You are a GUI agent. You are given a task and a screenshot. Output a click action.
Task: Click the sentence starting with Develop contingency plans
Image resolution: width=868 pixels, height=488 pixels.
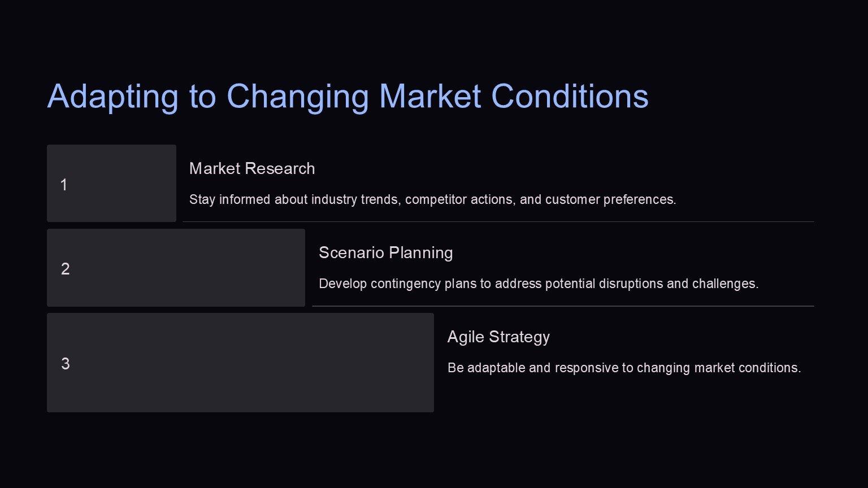538,284
